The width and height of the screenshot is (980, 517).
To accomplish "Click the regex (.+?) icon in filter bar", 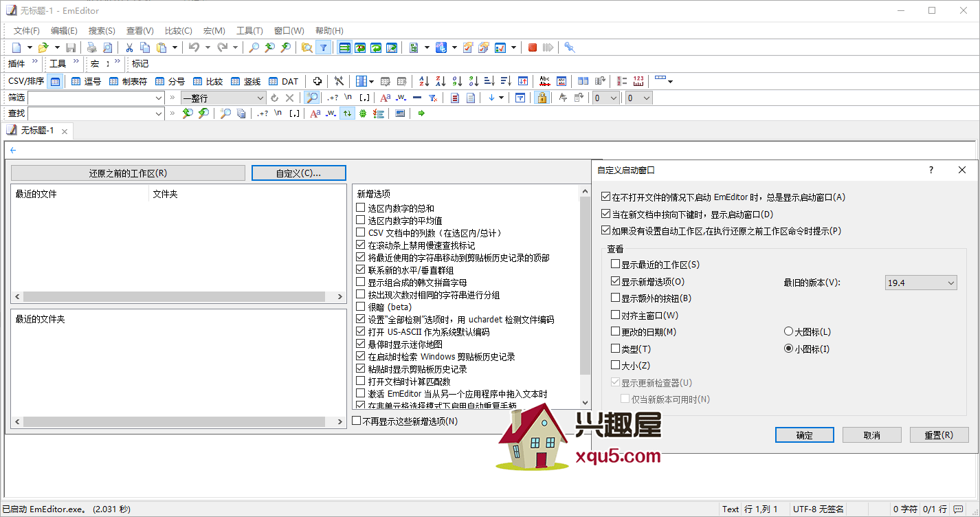I will pyautogui.click(x=333, y=98).
